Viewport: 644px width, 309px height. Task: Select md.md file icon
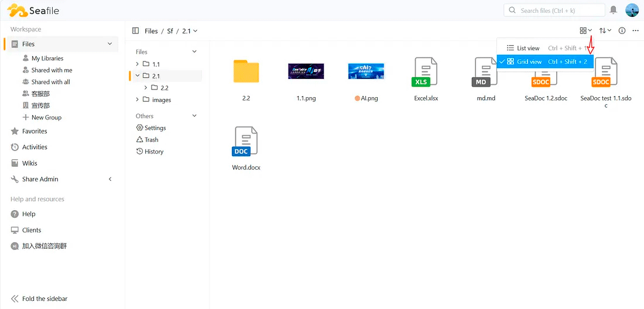[x=485, y=72]
